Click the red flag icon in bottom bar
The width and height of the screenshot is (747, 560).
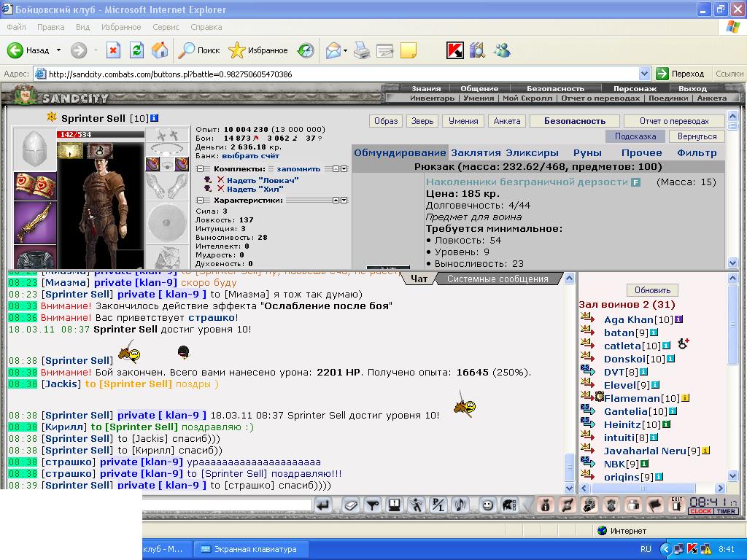pos(655,505)
